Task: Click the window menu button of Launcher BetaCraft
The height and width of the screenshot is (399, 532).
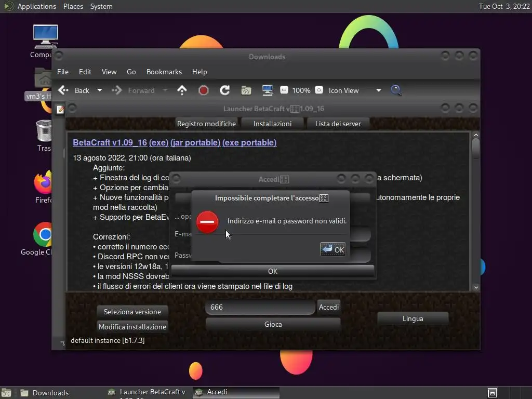Action: click(x=72, y=108)
